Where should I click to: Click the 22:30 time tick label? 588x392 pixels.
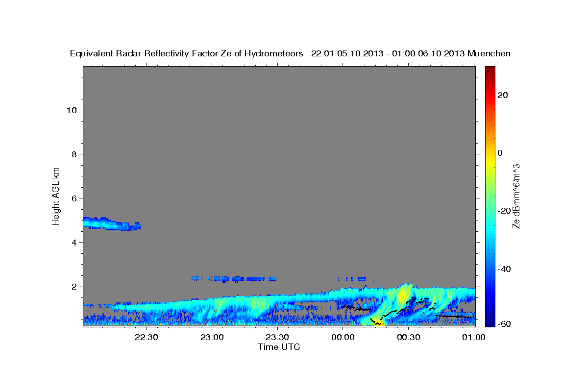[x=146, y=338]
